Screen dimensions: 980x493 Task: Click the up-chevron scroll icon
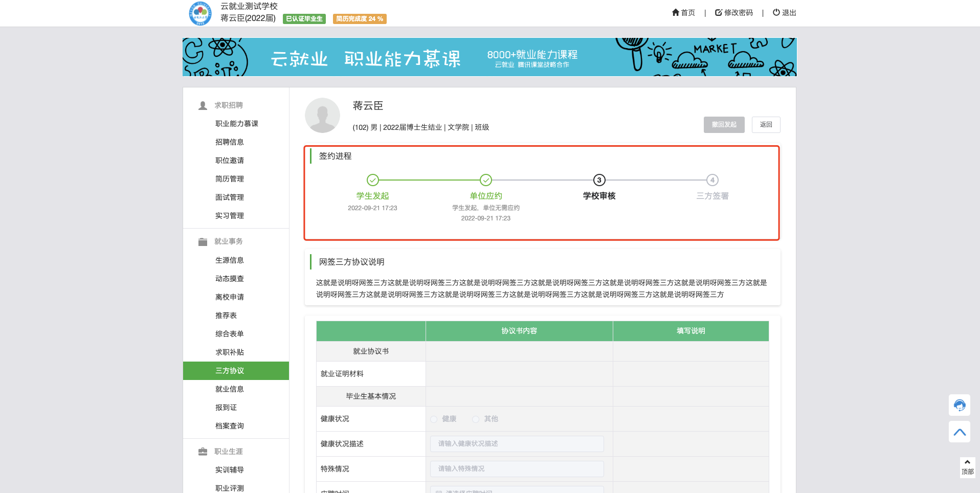(x=959, y=432)
